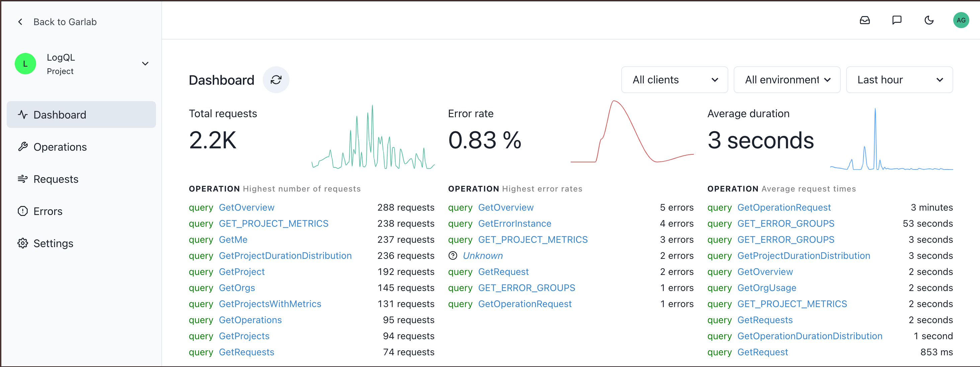Open the AG account avatar menu
The width and height of the screenshot is (980, 367).
coord(961,20)
